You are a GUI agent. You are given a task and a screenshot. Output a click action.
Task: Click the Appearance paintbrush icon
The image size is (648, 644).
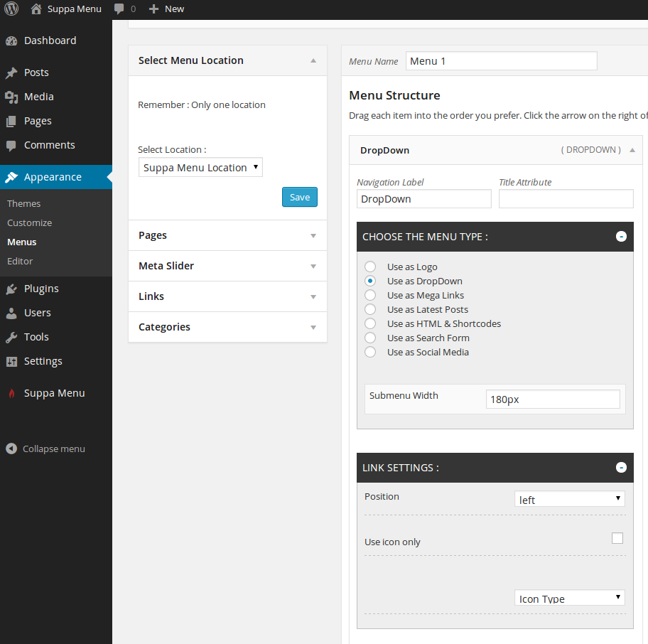(x=11, y=177)
